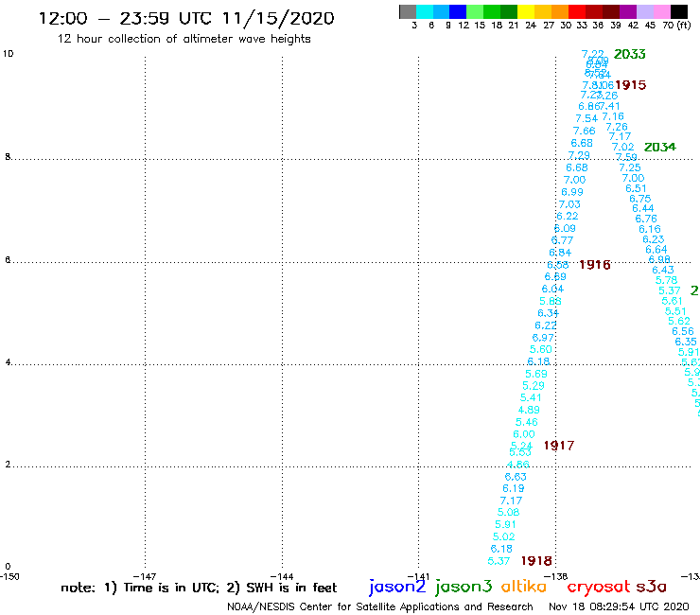Click the '12 hour collection' subtitle
The image size is (700, 615).
point(184,39)
